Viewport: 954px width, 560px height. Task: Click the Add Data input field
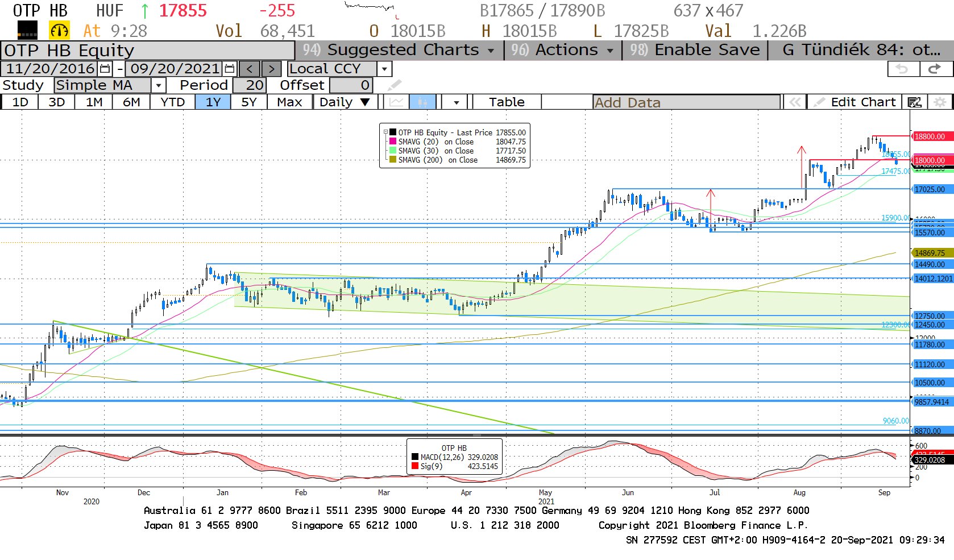686,102
